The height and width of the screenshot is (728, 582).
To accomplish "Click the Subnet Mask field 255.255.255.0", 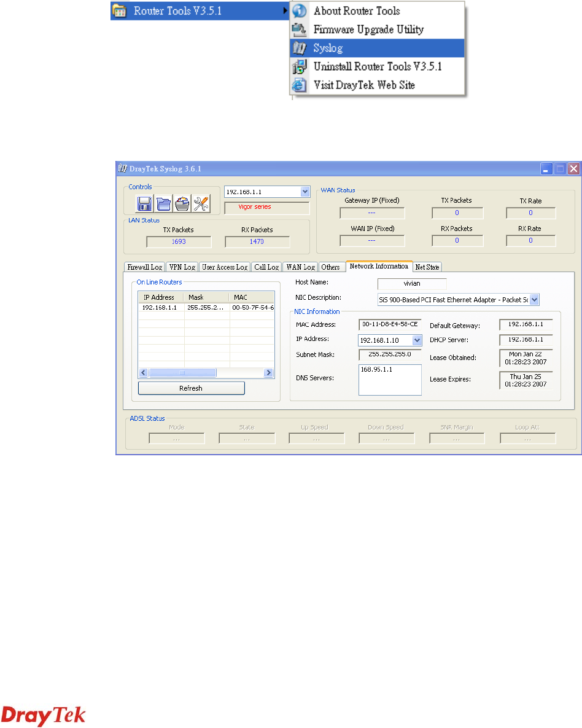I will coord(390,354).
